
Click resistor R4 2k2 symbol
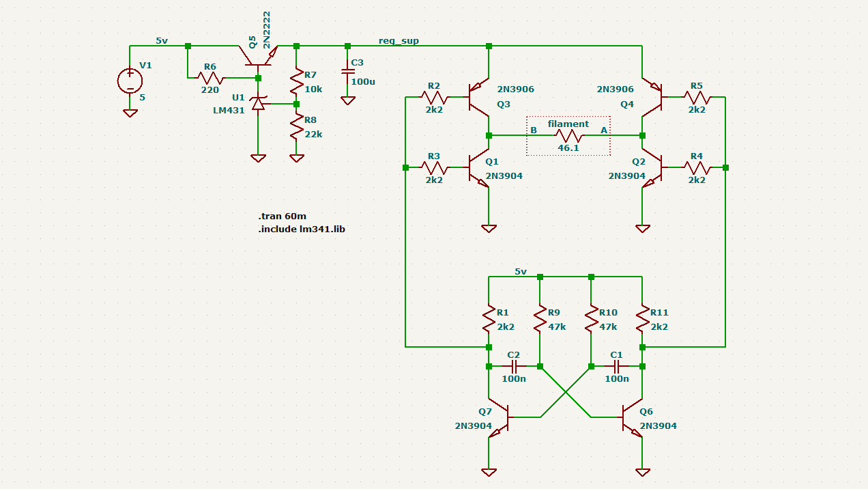pyautogui.click(x=697, y=167)
